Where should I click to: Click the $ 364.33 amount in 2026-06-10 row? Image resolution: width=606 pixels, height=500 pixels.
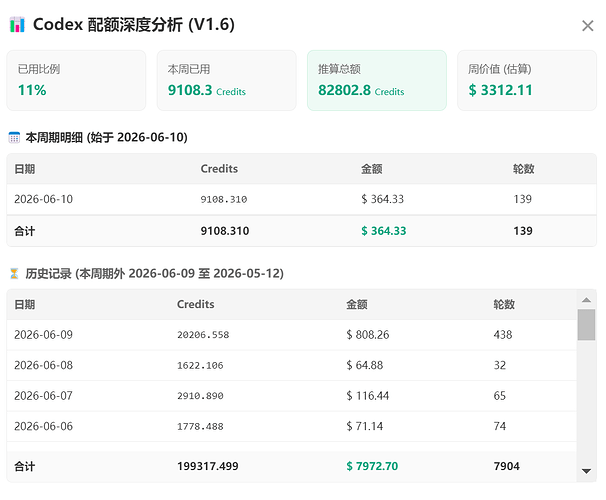tap(383, 199)
